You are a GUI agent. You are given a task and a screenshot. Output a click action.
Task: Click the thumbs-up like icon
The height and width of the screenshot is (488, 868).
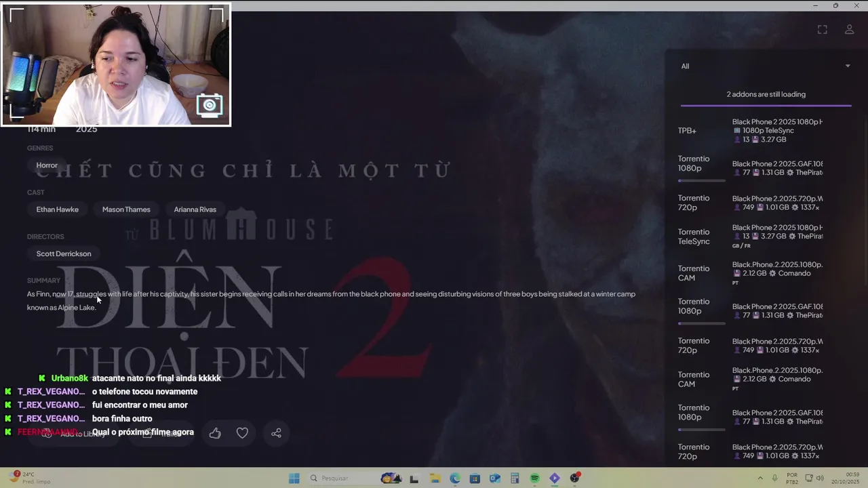pyautogui.click(x=215, y=433)
